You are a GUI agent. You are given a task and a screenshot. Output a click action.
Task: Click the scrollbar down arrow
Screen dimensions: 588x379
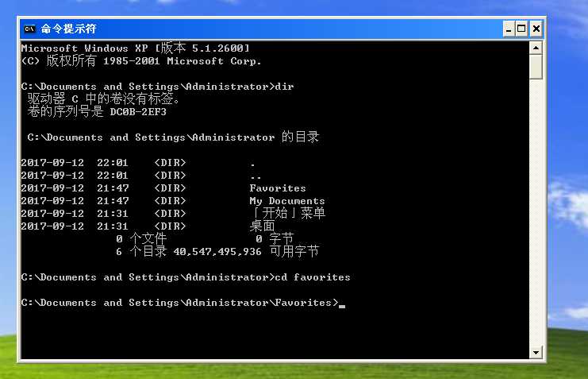pyautogui.click(x=536, y=352)
